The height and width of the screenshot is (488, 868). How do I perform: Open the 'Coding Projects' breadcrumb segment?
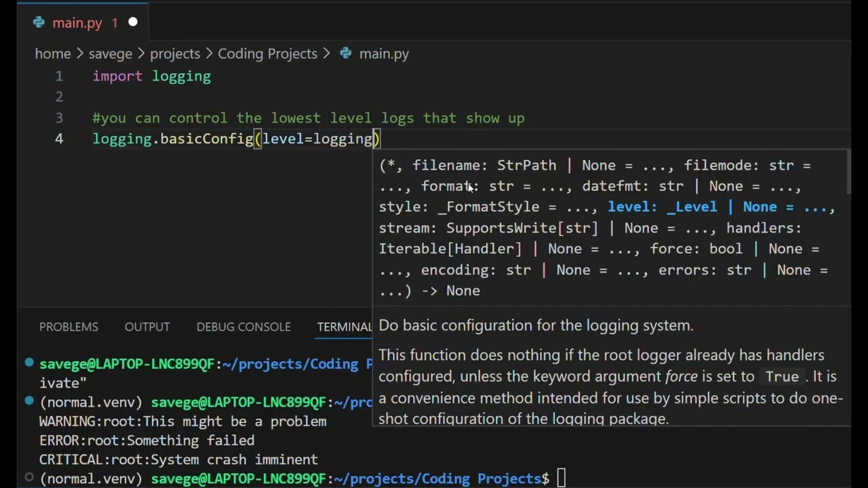(x=267, y=54)
